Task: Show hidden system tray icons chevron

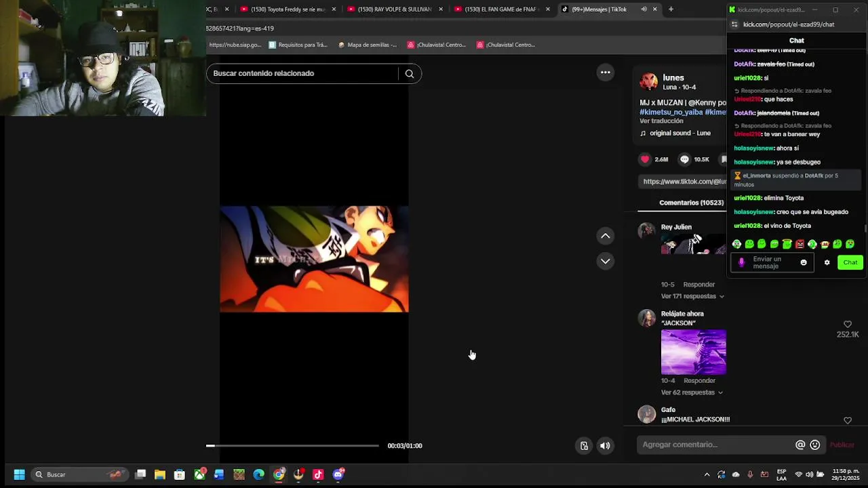Action: (707, 474)
